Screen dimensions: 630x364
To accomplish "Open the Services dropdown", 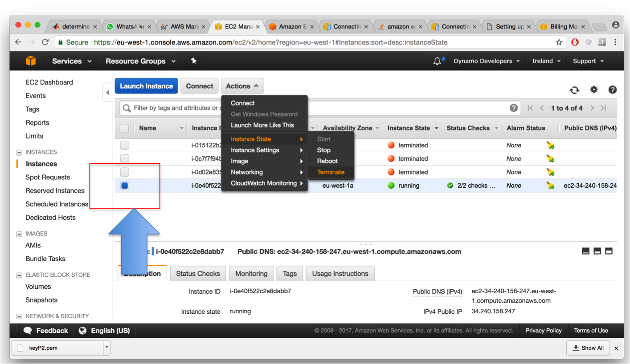I will pos(72,61).
